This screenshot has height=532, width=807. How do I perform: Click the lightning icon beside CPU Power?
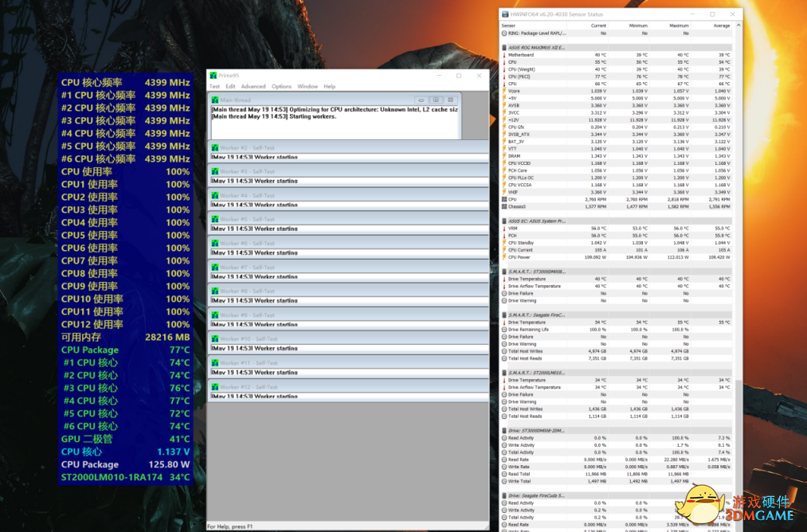tap(504, 257)
